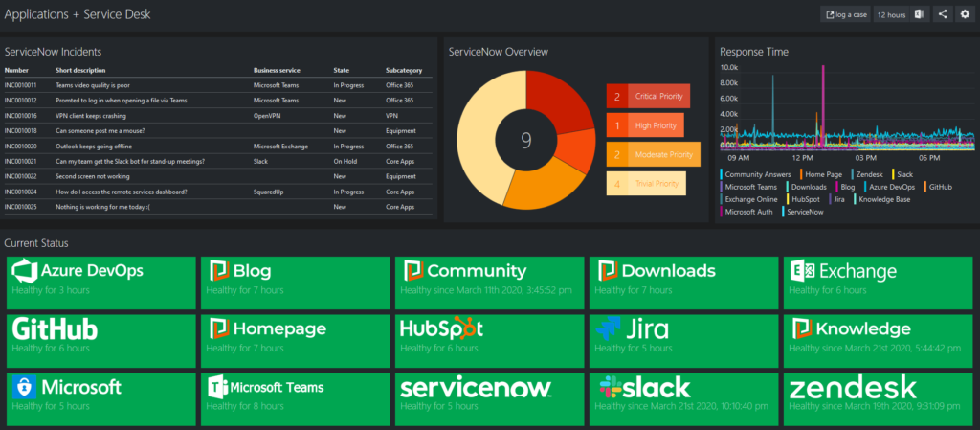This screenshot has width=980, height=430.
Task: Click the 'SquaredUp' business service cell
Action: (x=269, y=192)
